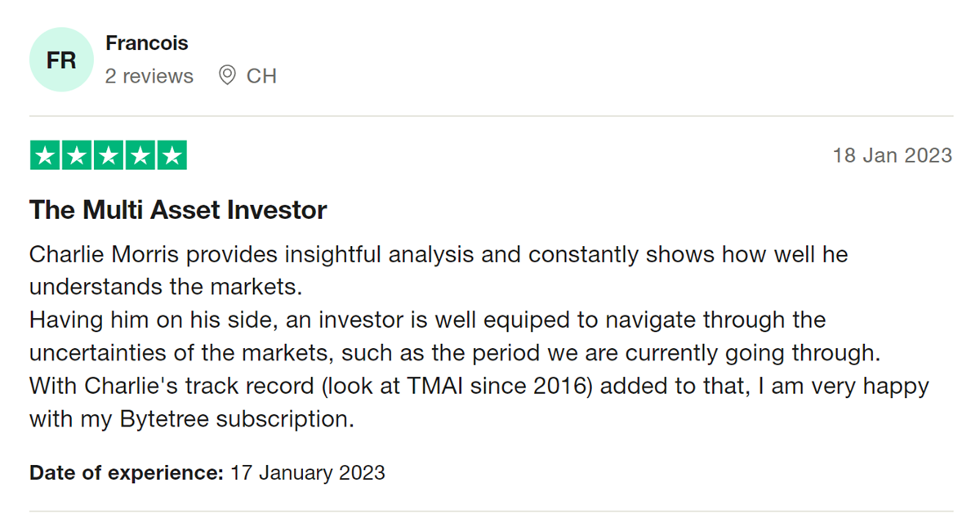Click the '17 January 2023' experience date
The image size is (980, 523).
point(308,472)
